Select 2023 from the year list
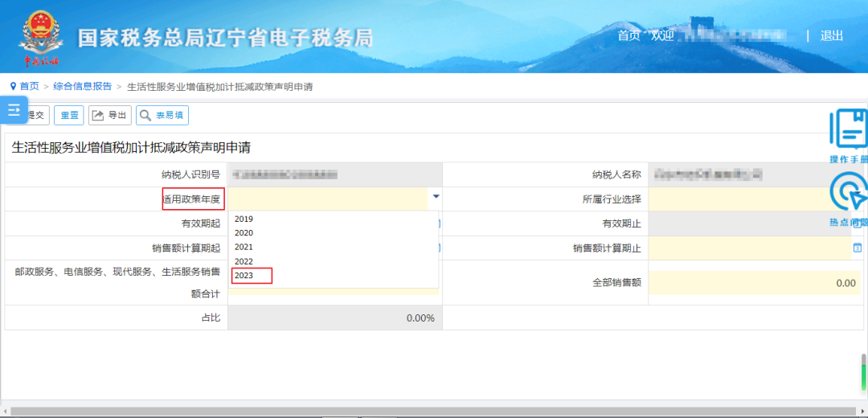The image size is (868, 418). 244,276
